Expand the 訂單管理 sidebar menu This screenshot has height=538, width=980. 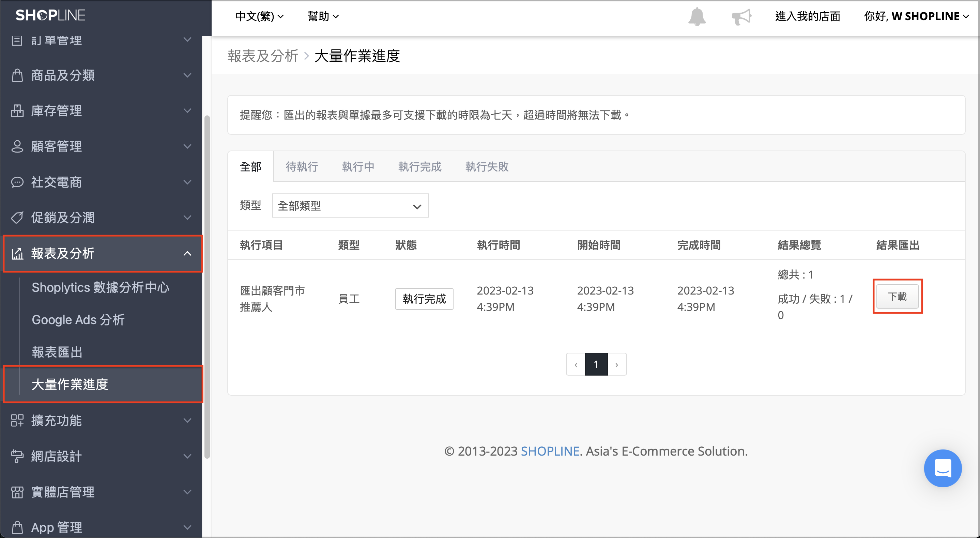[x=187, y=39]
